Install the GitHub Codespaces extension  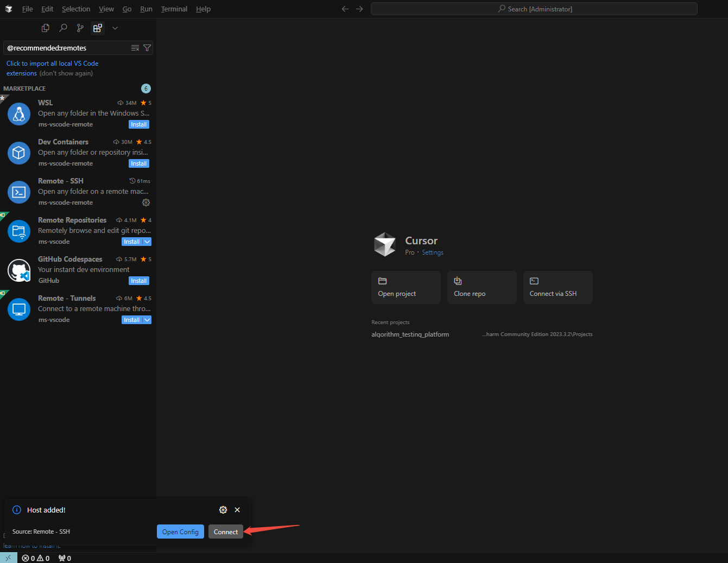coord(139,281)
